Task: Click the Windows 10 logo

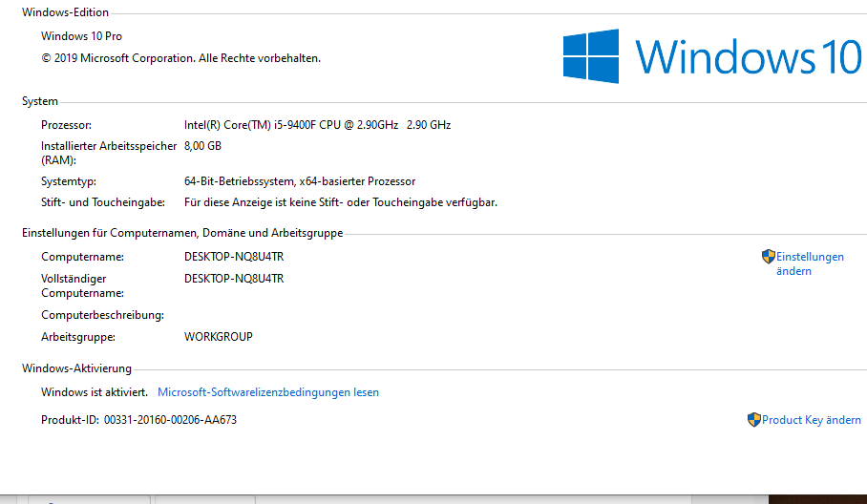Action: pos(712,56)
